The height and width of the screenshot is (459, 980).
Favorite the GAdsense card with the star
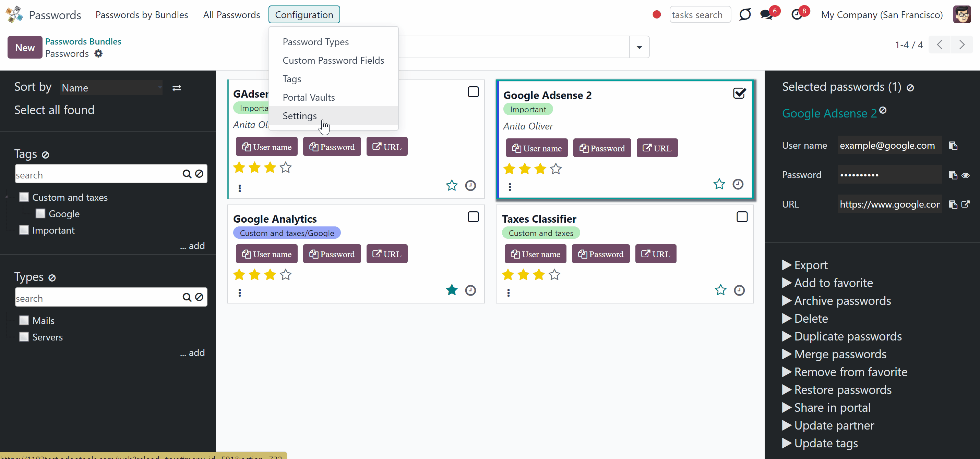[x=452, y=185]
